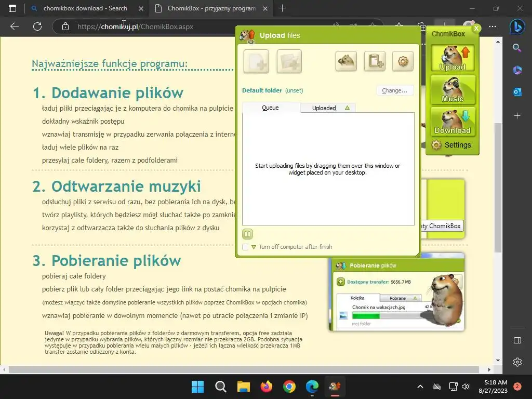Pause the upload queue with pause button

(x=248, y=234)
